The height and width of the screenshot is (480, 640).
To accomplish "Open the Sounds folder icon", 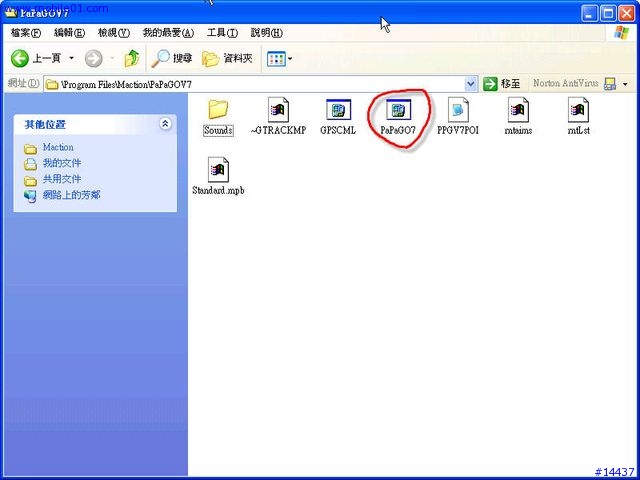I will [x=218, y=109].
